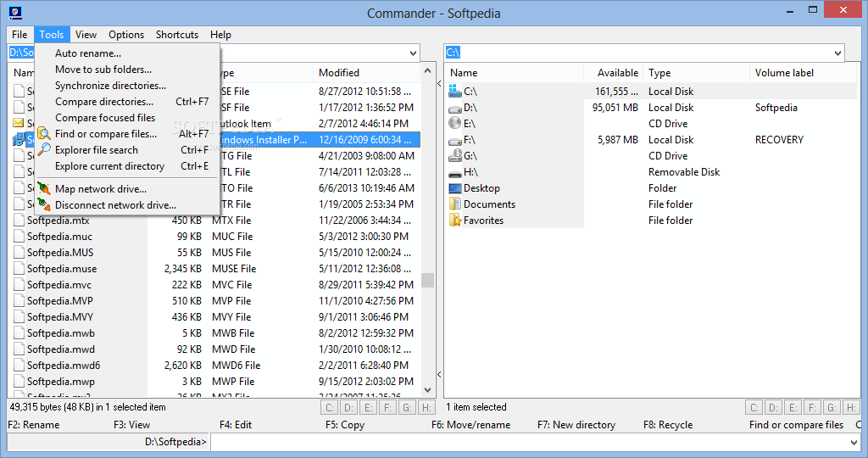Viewport: 868px width, 458px height.
Task: Click the H:\ removable disk icon
Action: tap(455, 173)
